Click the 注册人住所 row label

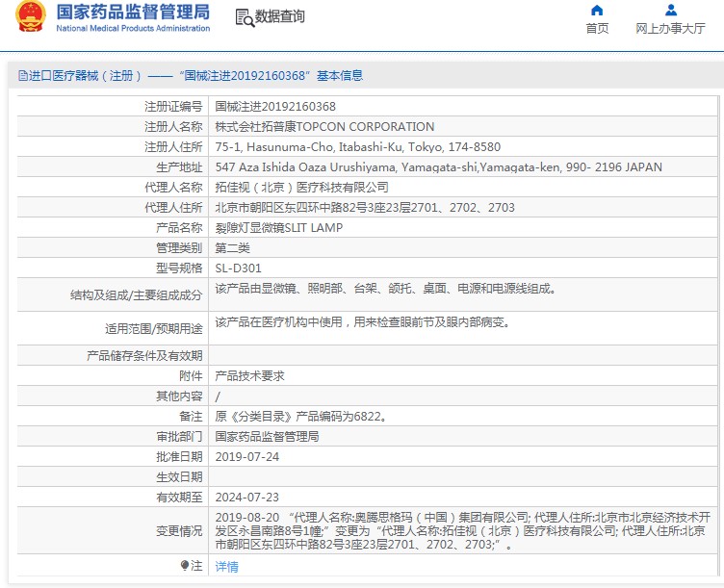[173, 147]
